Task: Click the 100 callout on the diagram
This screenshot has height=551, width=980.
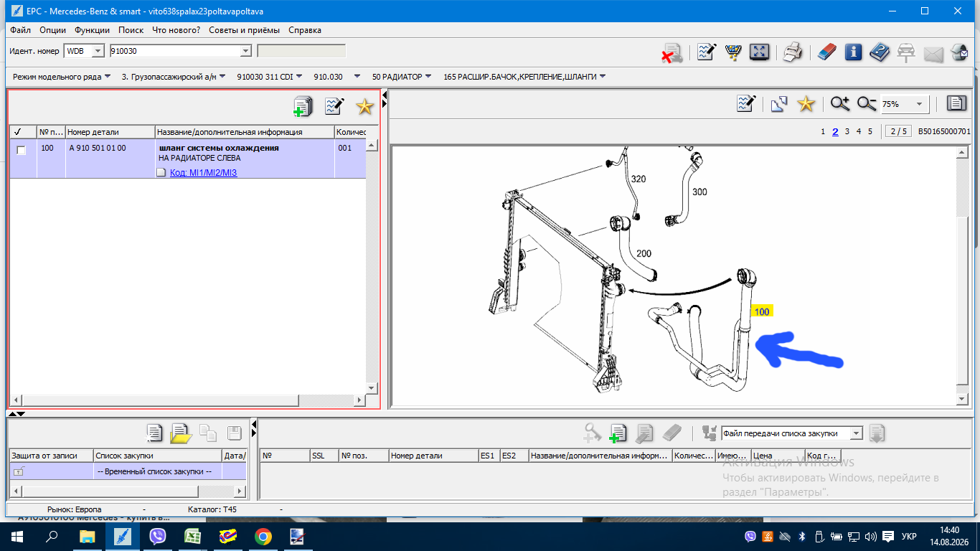Action: pos(761,311)
